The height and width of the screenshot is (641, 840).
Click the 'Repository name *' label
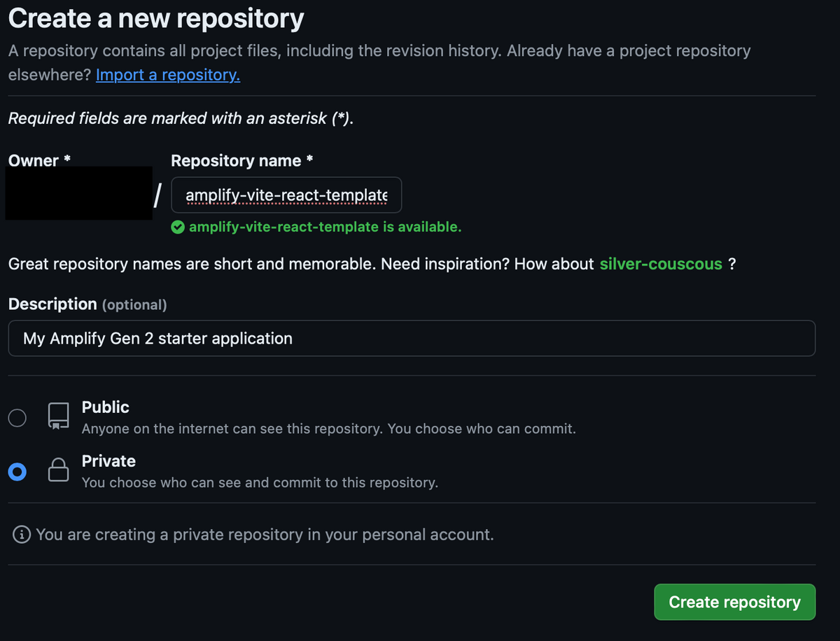tap(242, 160)
